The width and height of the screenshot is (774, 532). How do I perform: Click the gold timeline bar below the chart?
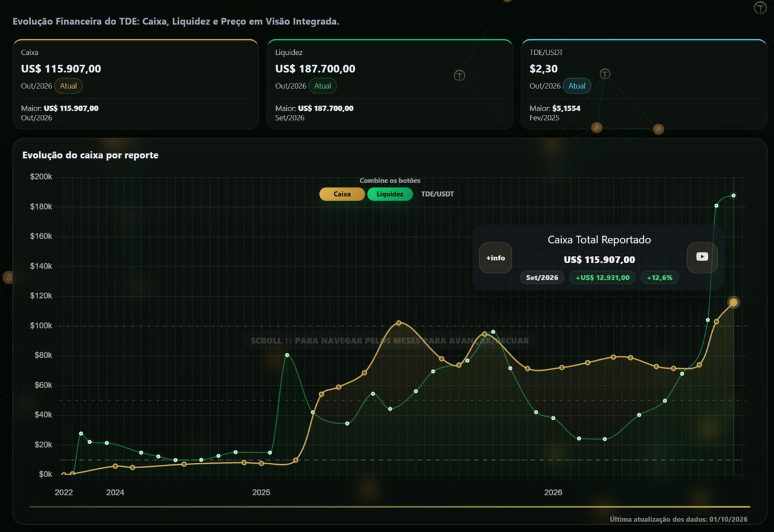click(390, 507)
